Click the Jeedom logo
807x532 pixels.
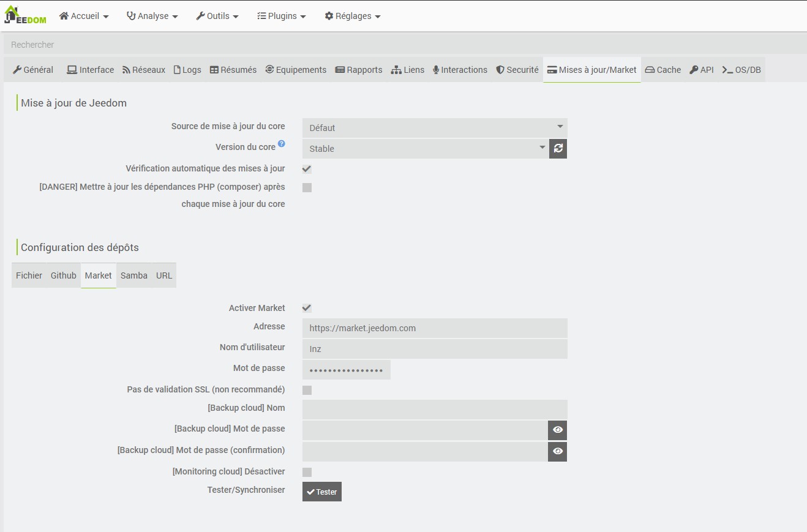25,15
